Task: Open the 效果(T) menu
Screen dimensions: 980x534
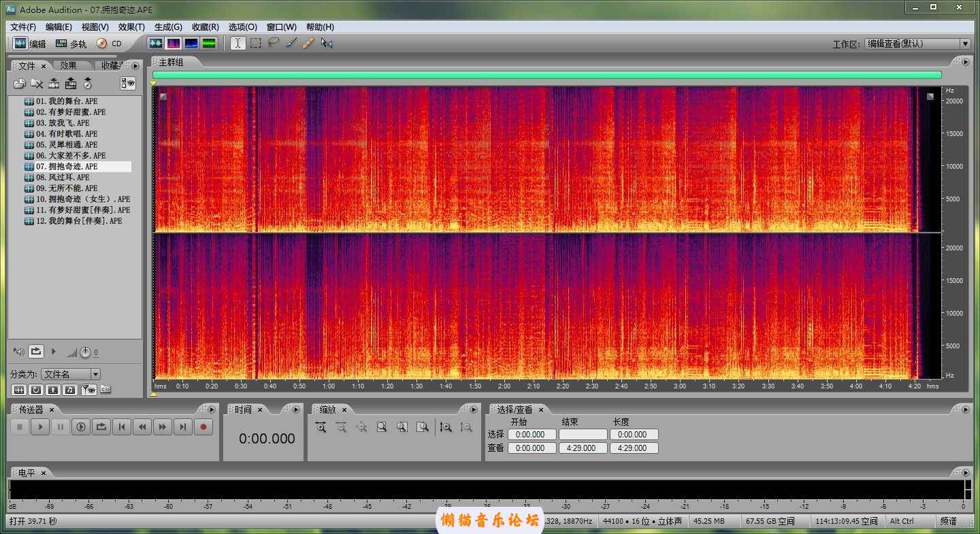Action: click(131, 27)
